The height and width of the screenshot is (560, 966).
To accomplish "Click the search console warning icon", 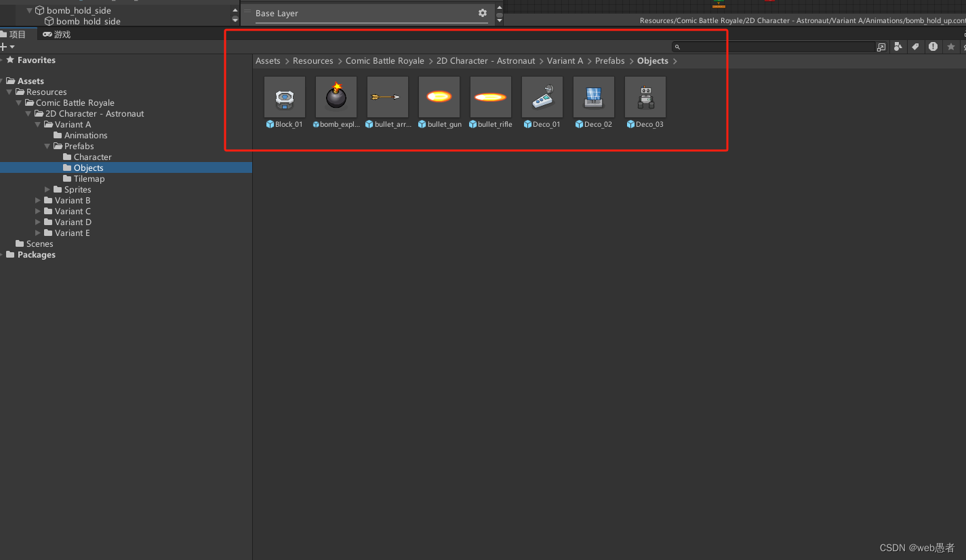I will pos(933,46).
